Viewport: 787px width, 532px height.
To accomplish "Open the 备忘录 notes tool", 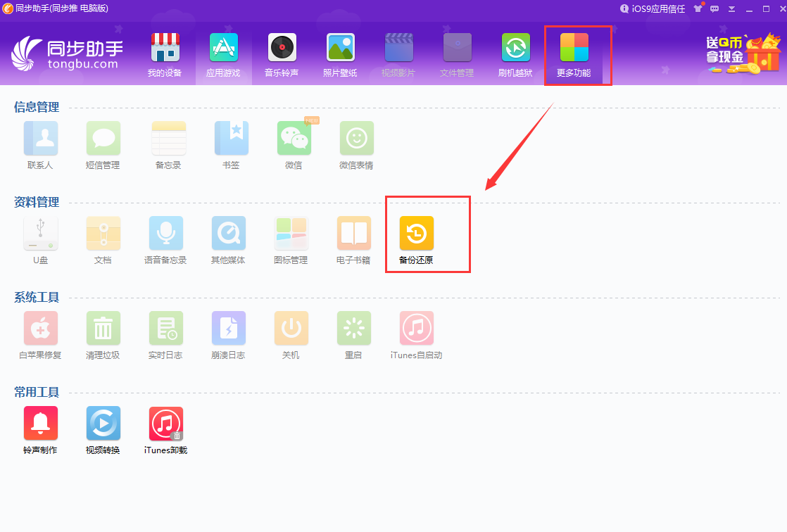I will [168, 137].
